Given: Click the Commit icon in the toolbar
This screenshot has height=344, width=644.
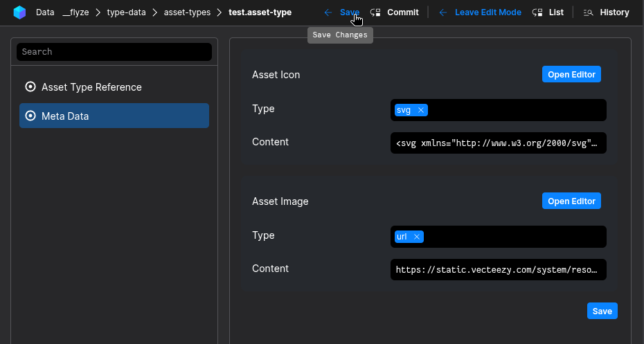Looking at the screenshot, I should [x=375, y=12].
